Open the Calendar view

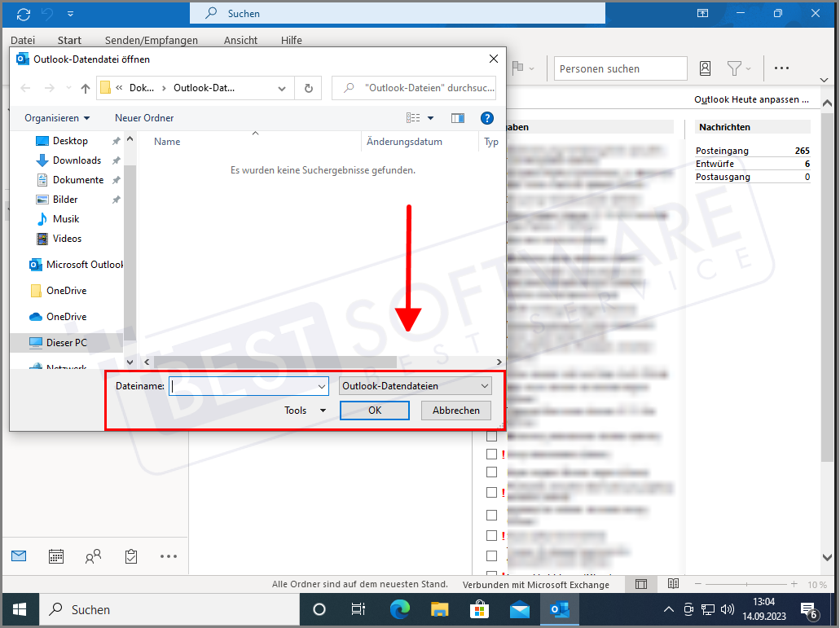point(55,556)
